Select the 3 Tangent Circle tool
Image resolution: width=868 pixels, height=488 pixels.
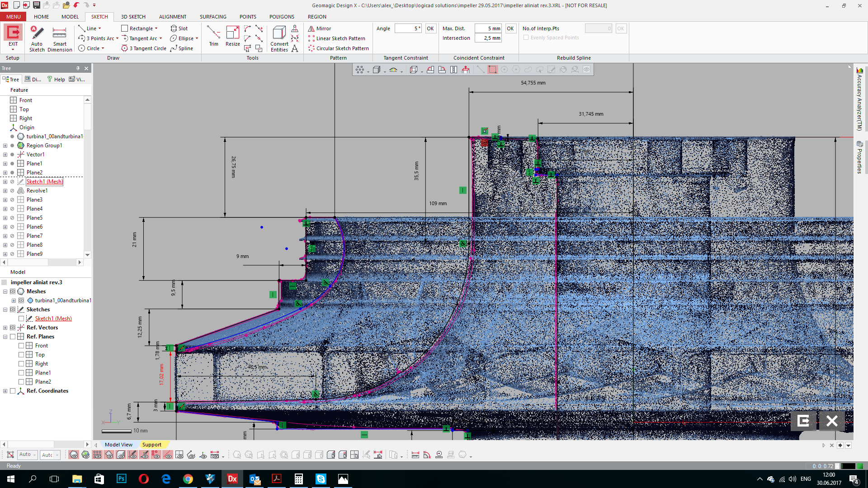144,48
